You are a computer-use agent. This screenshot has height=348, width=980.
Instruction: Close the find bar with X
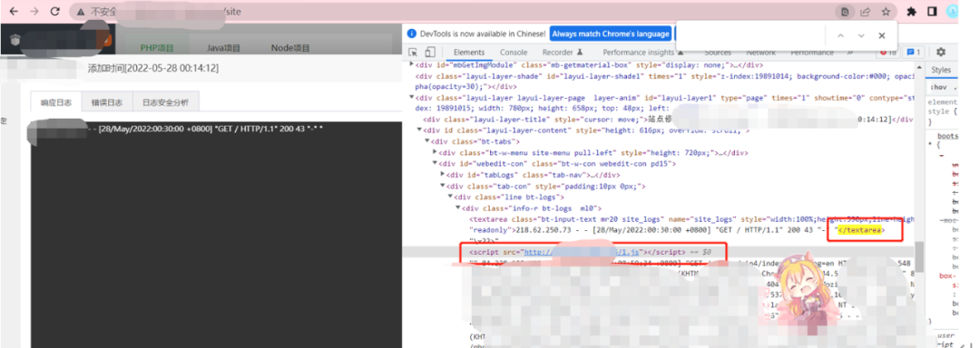click(882, 36)
